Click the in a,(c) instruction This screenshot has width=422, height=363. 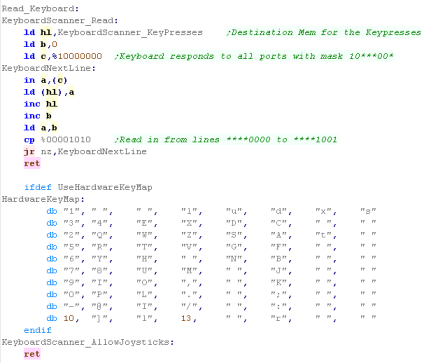pyautogui.click(x=46, y=80)
